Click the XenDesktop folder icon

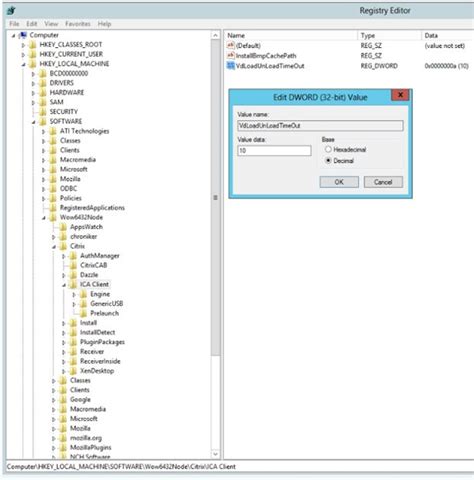73,371
